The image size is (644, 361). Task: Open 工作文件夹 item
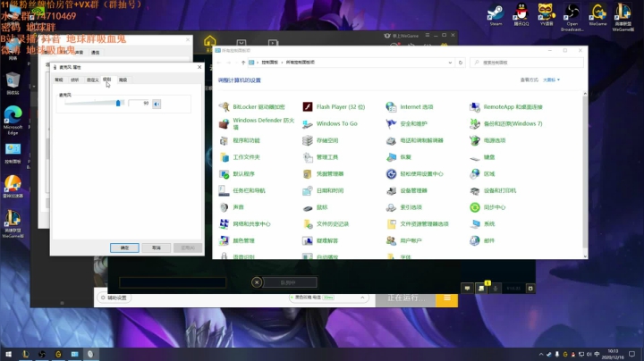[x=240, y=157]
